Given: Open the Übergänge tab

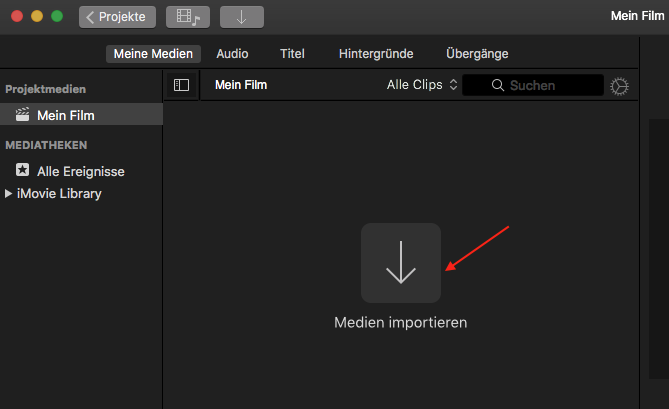Looking at the screenshot, I should pyautogui.click(x=477, y=54).
